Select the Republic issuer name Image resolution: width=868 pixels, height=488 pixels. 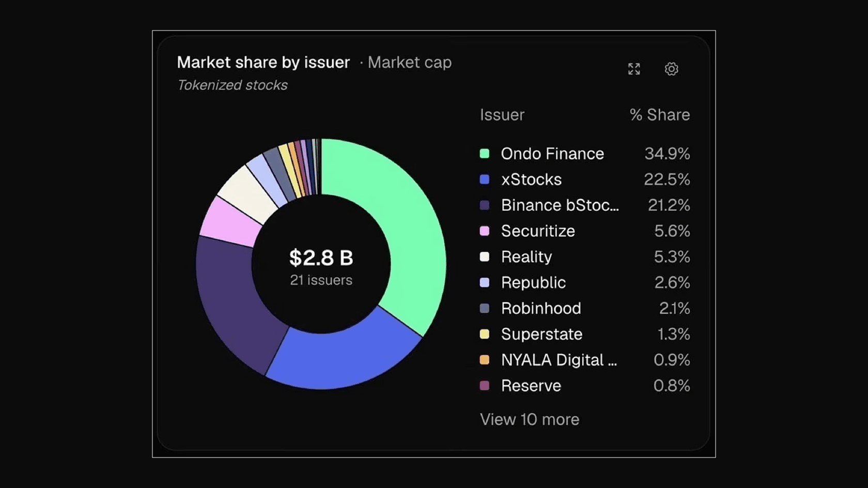click(533, 283)
